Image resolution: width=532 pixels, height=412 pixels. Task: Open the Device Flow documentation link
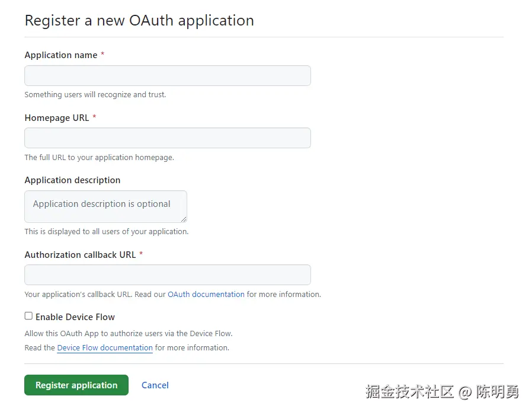pos(105,348)
